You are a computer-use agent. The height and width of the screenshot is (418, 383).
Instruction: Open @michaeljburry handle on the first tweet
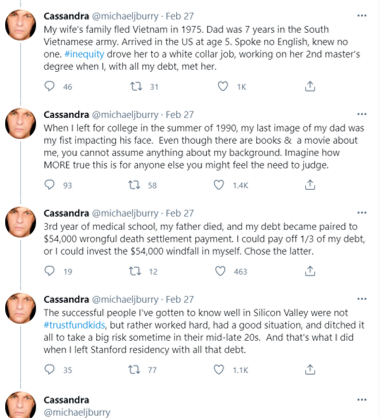(x=125, y=16)
